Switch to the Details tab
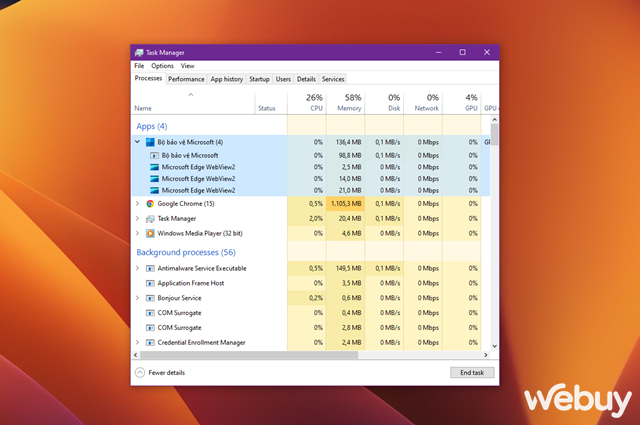640x425 pixels. coord(306,79)
